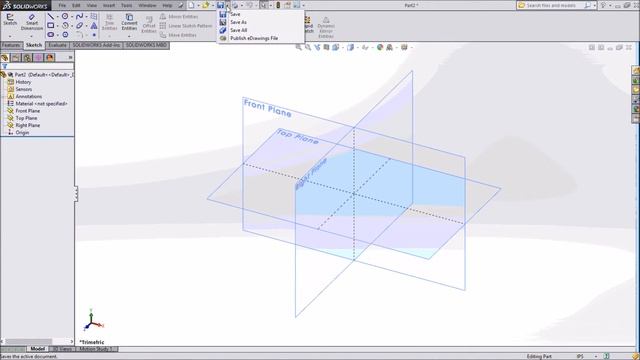Expand the Sketch button dropdown arrow
Screen dimensions: 640x360
(x=10, y=36)
